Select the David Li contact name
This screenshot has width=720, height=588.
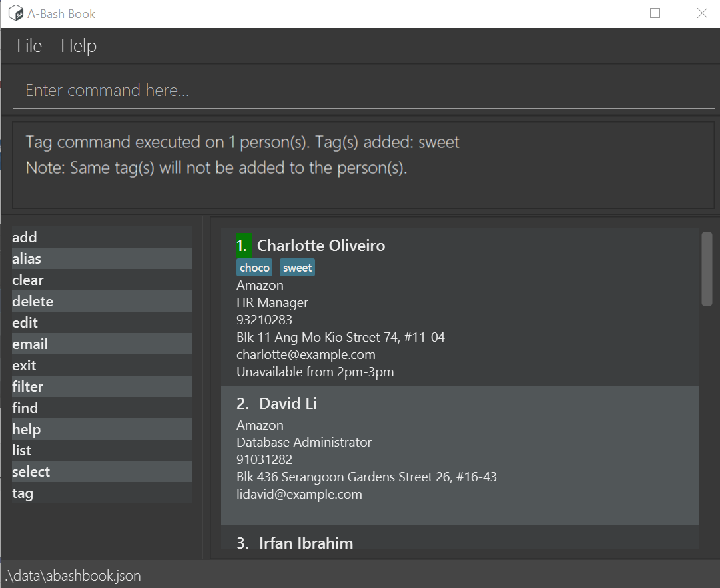(x=288, y=403)
